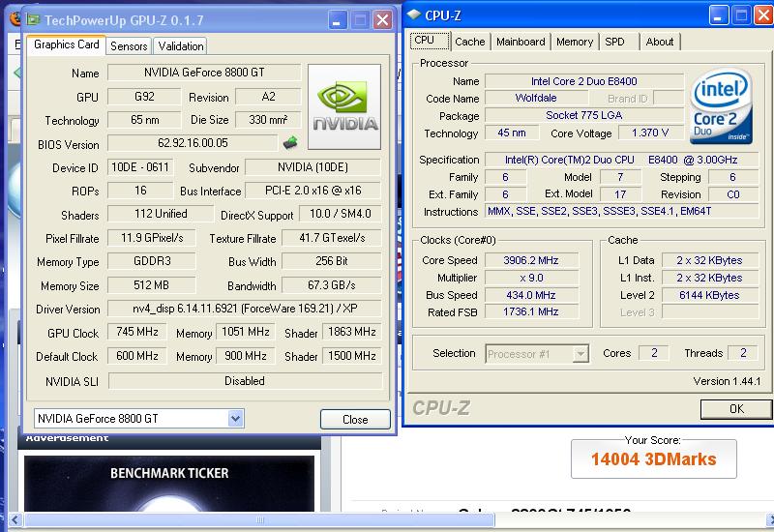Click the Default Clock value 600 MHz
The image size is (774, 532).
[136, 356]
